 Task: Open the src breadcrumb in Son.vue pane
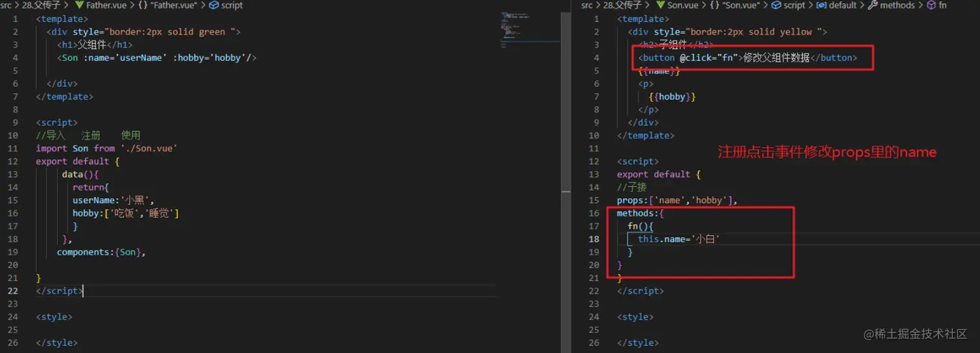tap(587, 5)
